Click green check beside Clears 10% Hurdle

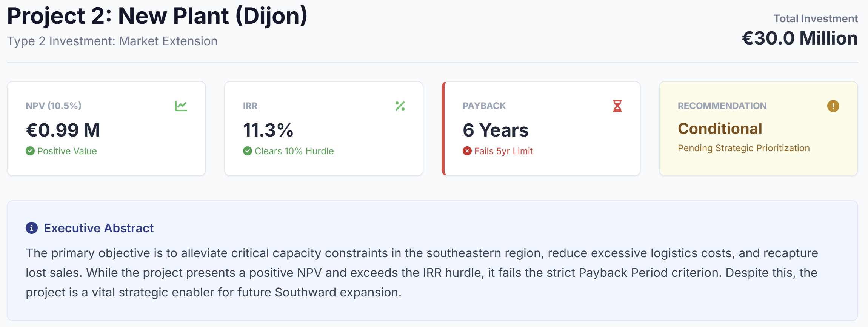[248, 151]
